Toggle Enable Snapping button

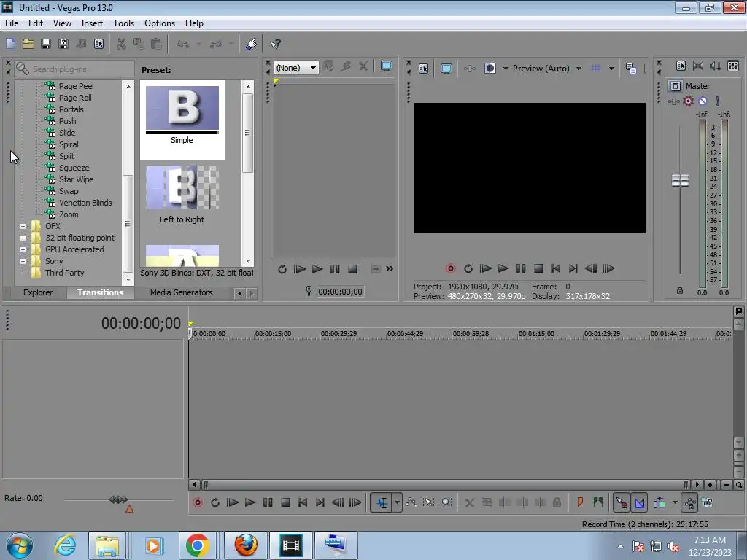click(x=622, y=502)
